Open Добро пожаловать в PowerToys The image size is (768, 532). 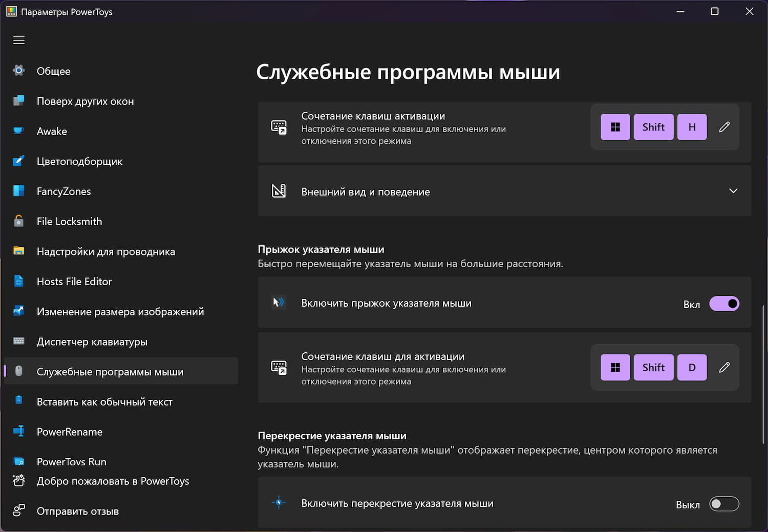tap(121, 481)
